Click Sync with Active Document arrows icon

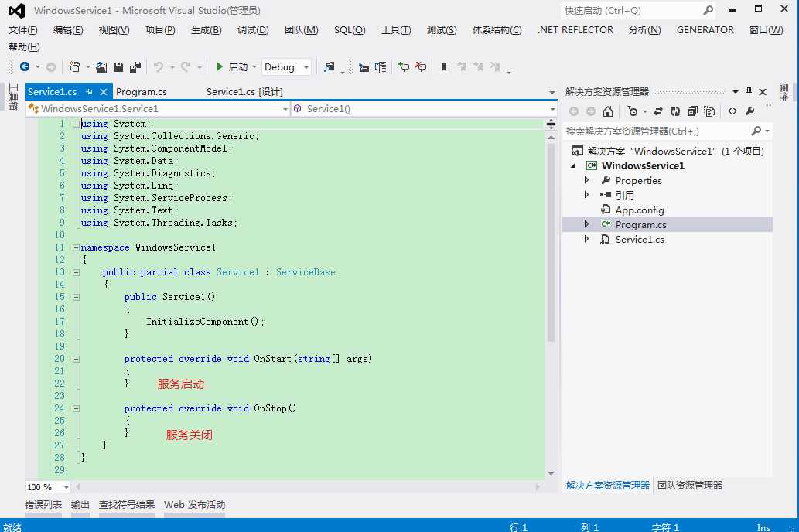point(658,111)
